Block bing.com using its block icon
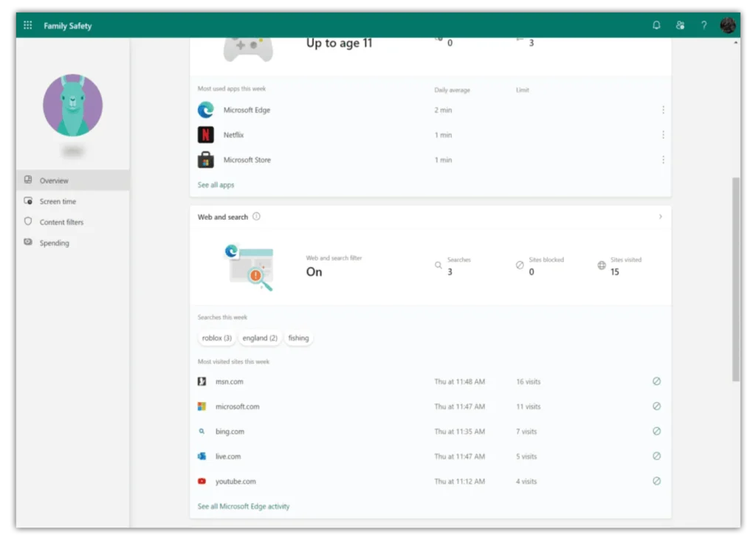The width and height of the screenshot is (756, 540). 656,431
